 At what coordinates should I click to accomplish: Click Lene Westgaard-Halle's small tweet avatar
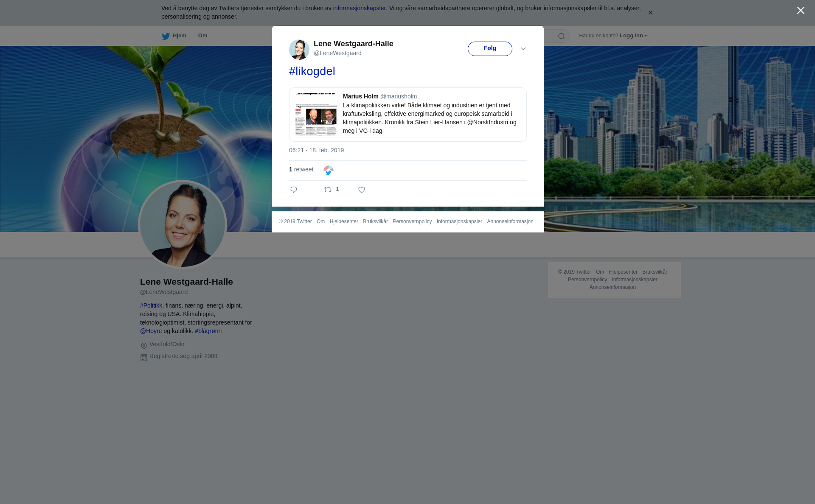point(299,49)
